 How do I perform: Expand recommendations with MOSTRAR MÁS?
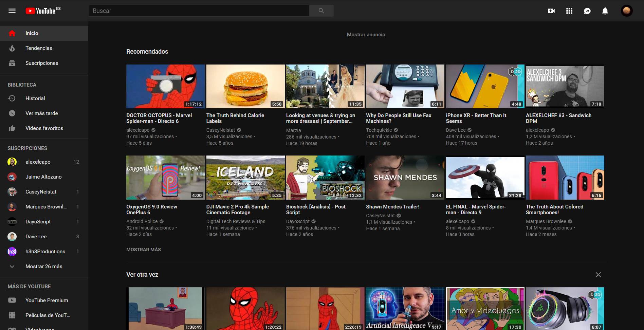click(x=144, y=250)
